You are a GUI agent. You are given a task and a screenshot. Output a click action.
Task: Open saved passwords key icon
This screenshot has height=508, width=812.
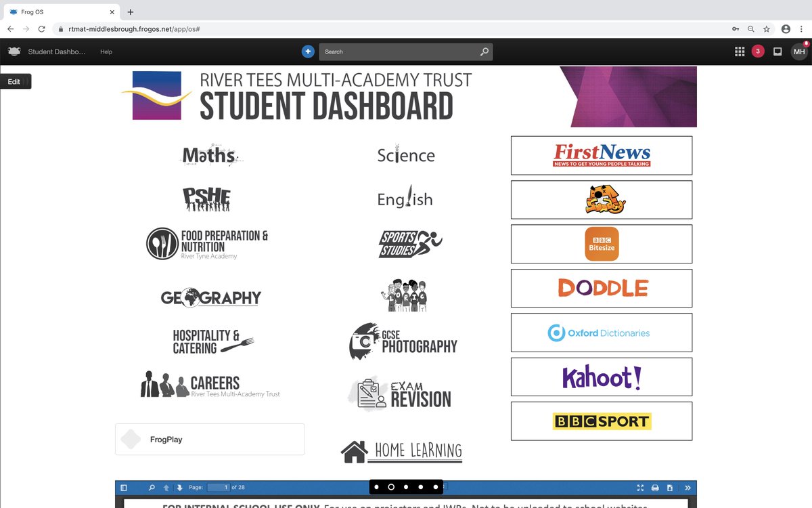point(736,29)
